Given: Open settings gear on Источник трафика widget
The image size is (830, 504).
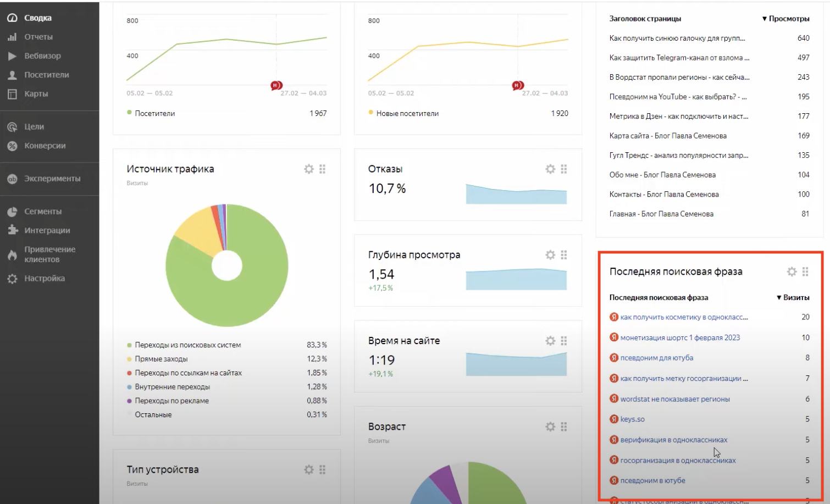Looking at the screenshot, I should tap(309, 169).
